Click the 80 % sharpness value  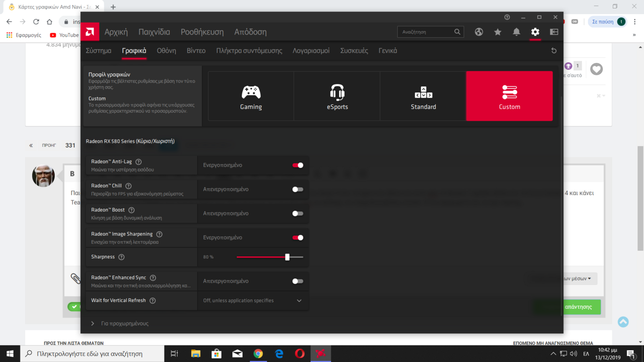208,257
